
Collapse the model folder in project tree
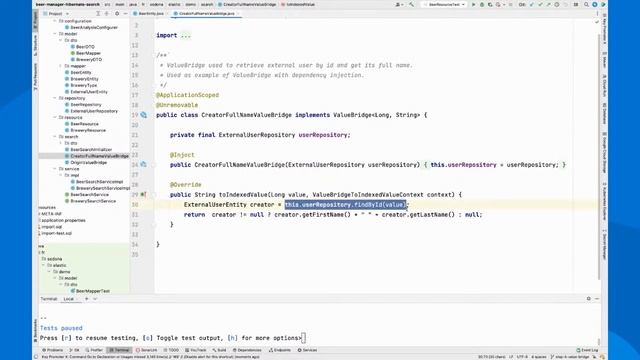56,34
